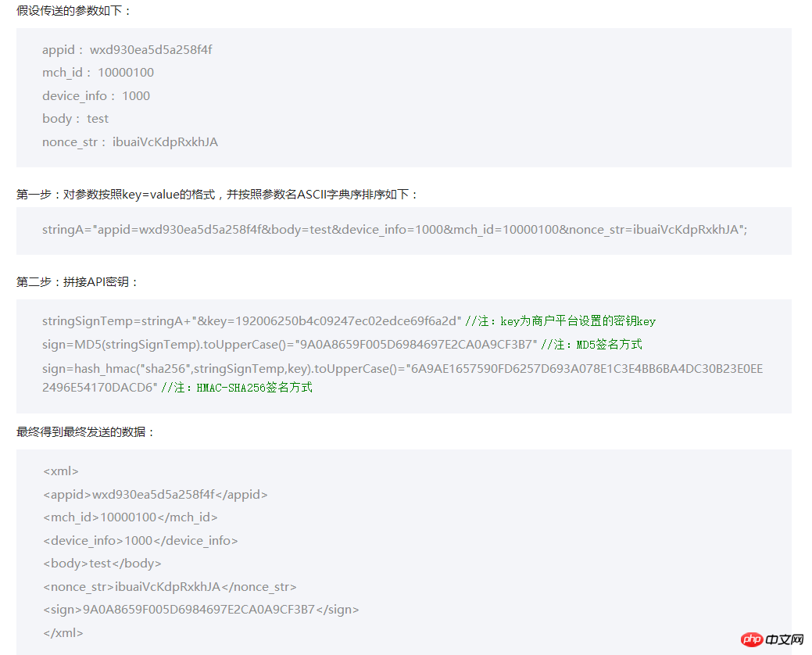
Task: Click the <sign> element line in XML
Action: [x=201, y=610]
